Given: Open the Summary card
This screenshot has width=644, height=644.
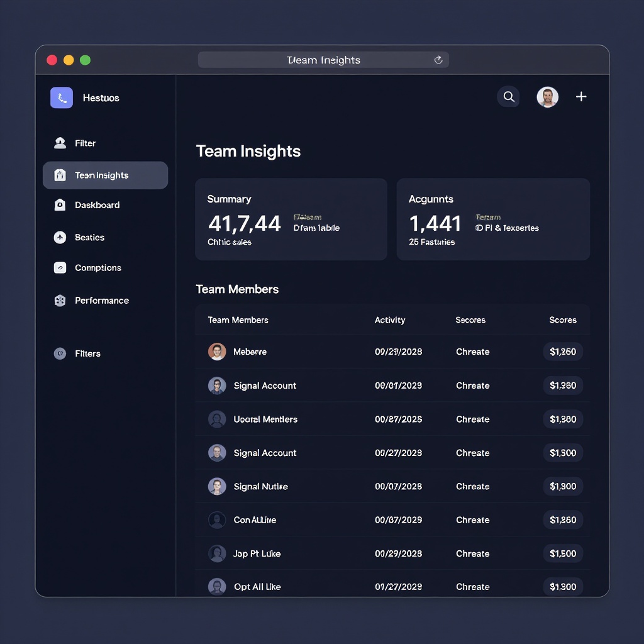Looking at the screenshot, I should coord(291,219).
